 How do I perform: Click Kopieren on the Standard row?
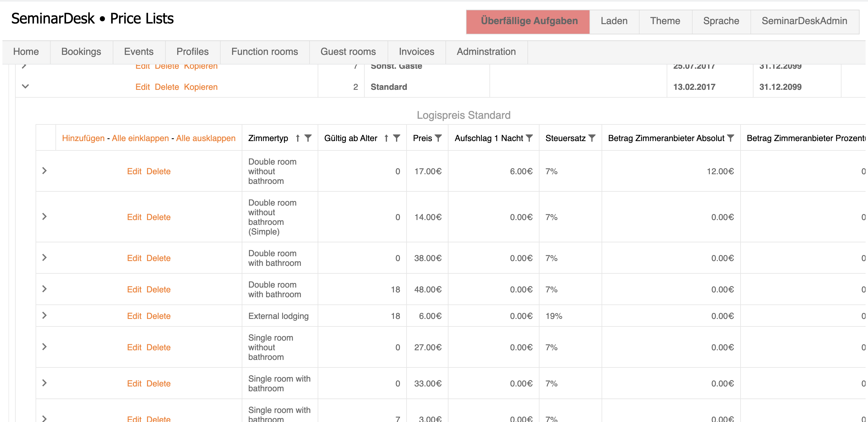point(200,87)
